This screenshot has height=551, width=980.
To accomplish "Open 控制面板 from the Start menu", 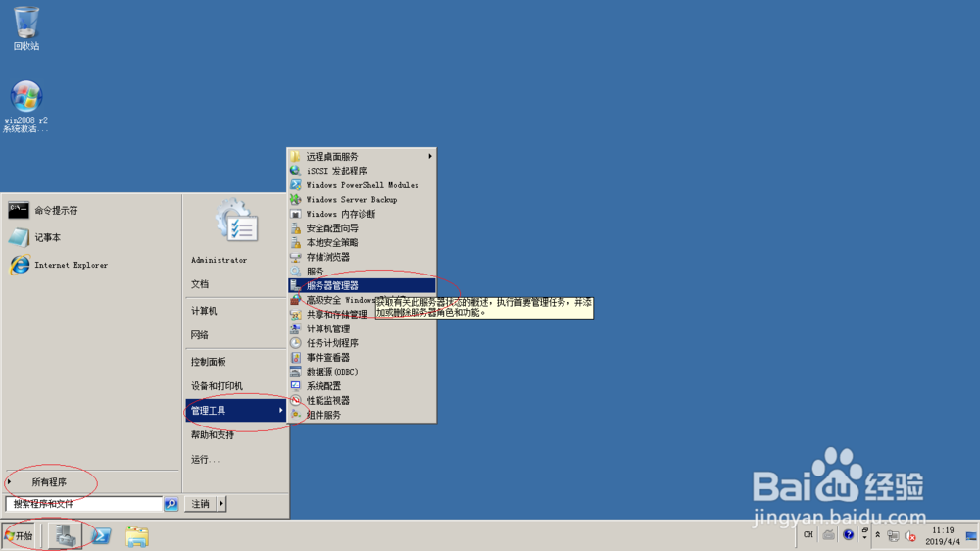I will click(x=236, y=362).
